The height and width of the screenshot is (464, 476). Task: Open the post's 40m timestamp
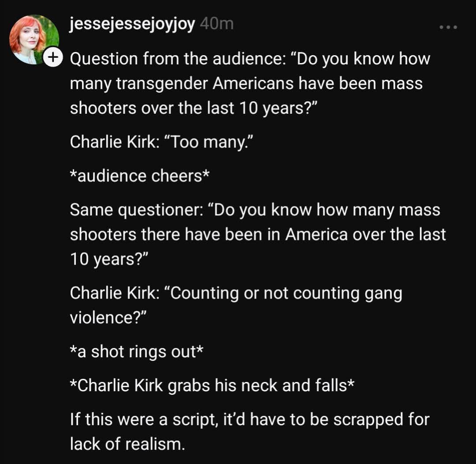coord(217,24)
